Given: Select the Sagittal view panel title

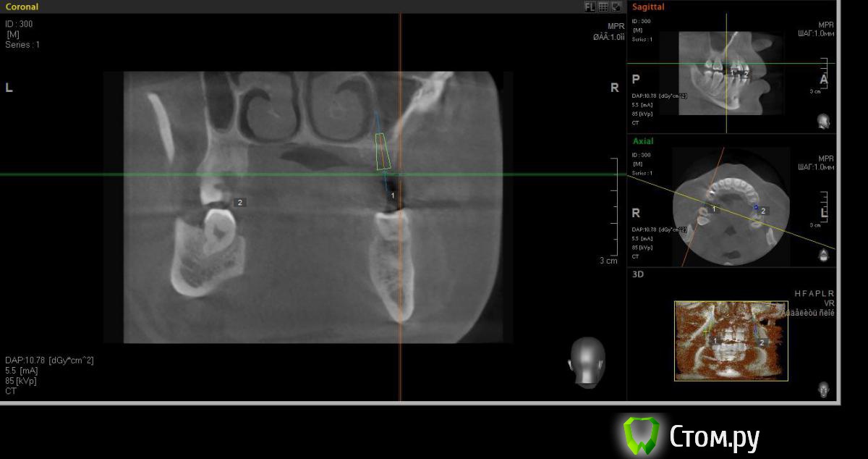Looking at the screenshot, I should click(648, 7).
